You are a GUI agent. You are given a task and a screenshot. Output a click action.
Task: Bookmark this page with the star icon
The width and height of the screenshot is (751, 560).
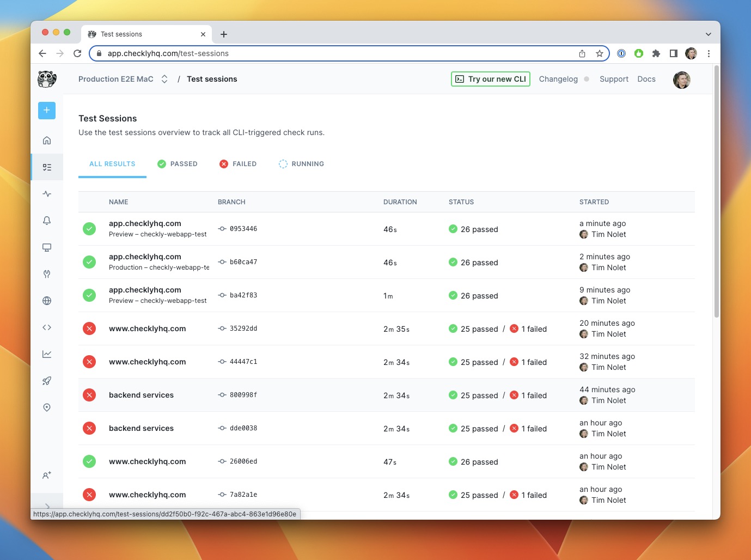tap(600, 53)
